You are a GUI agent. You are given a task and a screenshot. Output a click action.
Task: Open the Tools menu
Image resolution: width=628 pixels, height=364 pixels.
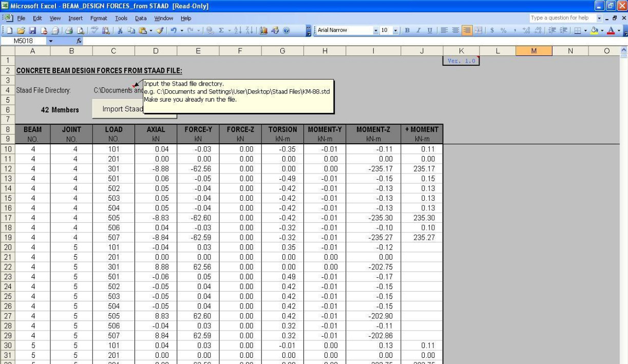coord(122,18)
